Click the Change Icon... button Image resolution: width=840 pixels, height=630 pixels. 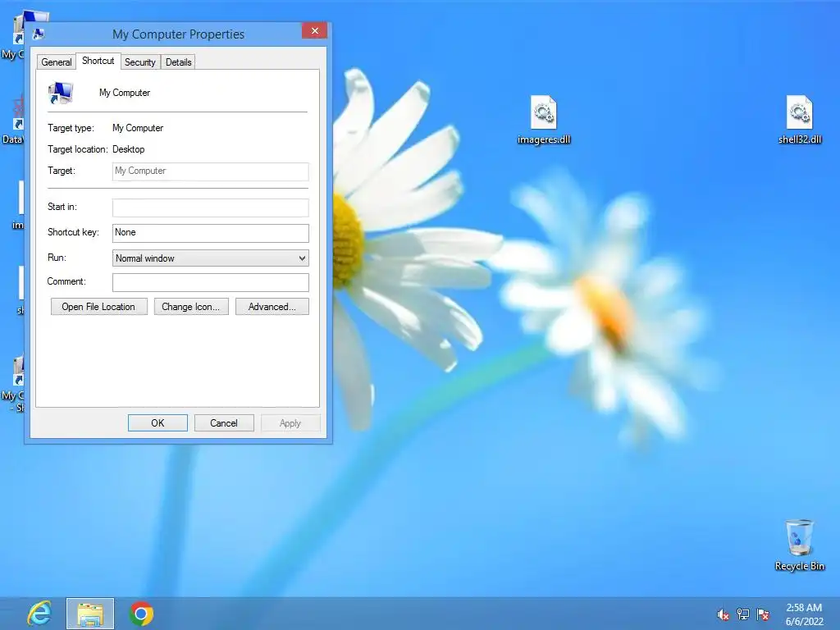[x=191, y=307]
